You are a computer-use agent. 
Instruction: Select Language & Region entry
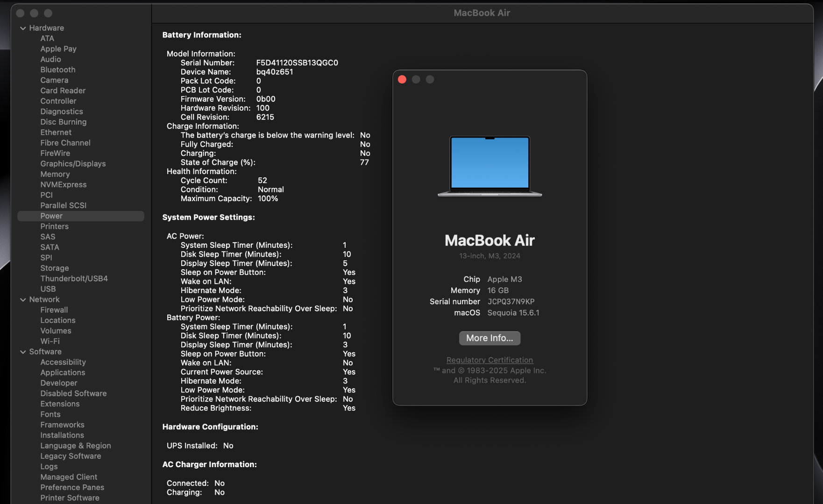(76, 446)
